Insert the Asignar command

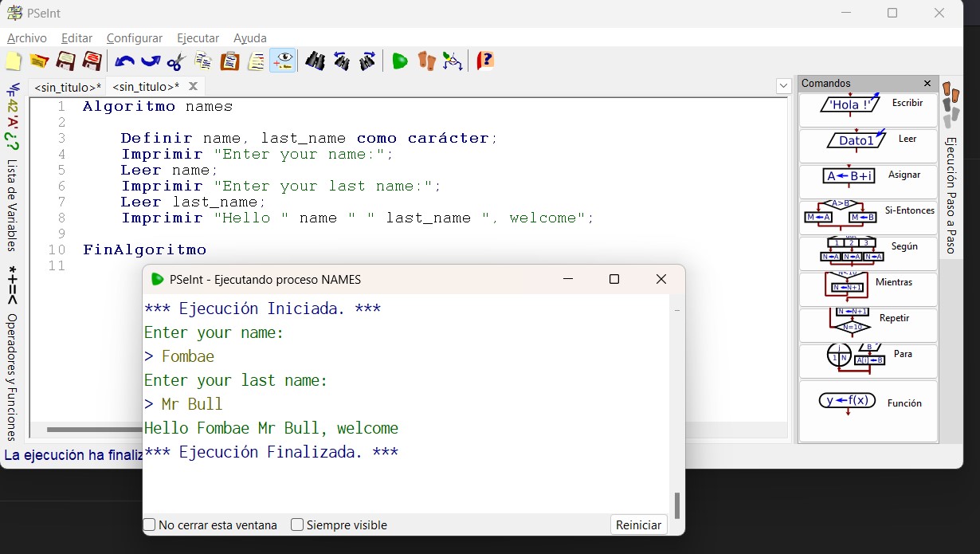pos(868,182)
